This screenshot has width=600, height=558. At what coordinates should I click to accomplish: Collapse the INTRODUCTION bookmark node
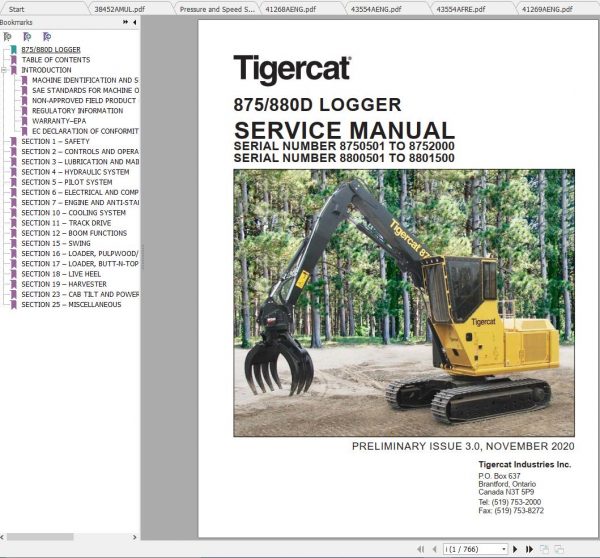point(4,70)
